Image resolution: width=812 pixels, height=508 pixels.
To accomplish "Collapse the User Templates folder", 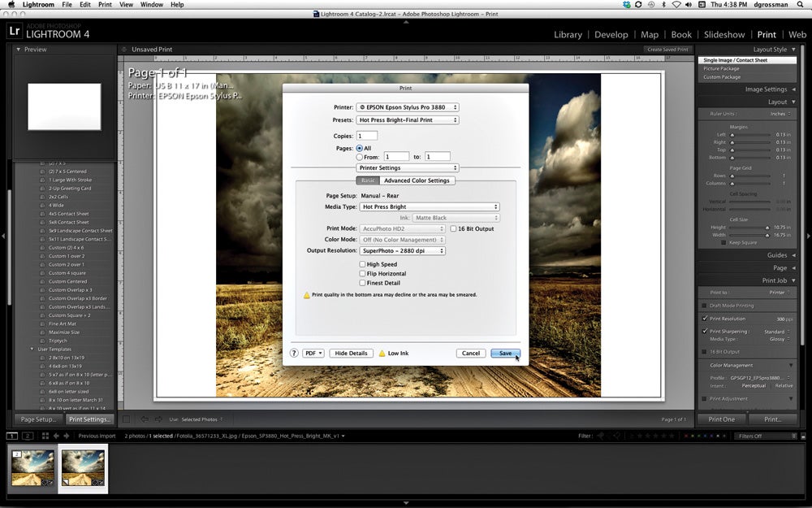I will (32, 350).
